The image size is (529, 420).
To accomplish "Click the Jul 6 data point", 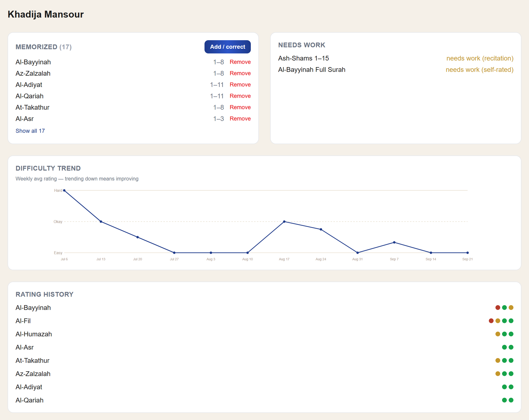I will pos(64,190).
